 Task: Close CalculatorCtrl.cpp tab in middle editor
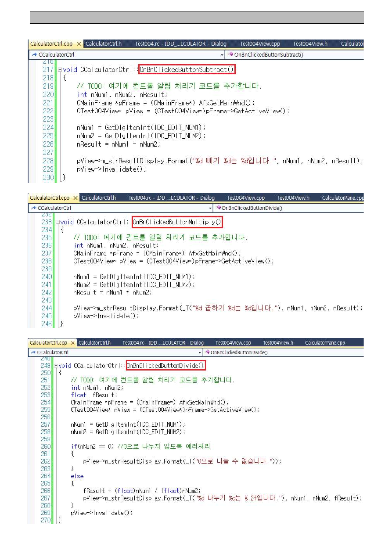click(76, 198)
